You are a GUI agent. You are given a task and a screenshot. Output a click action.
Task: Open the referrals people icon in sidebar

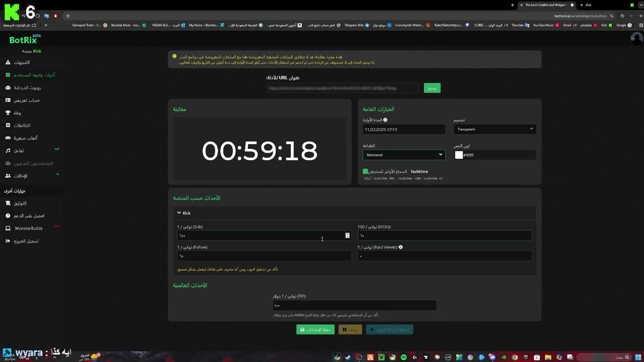tap(8, 176)
